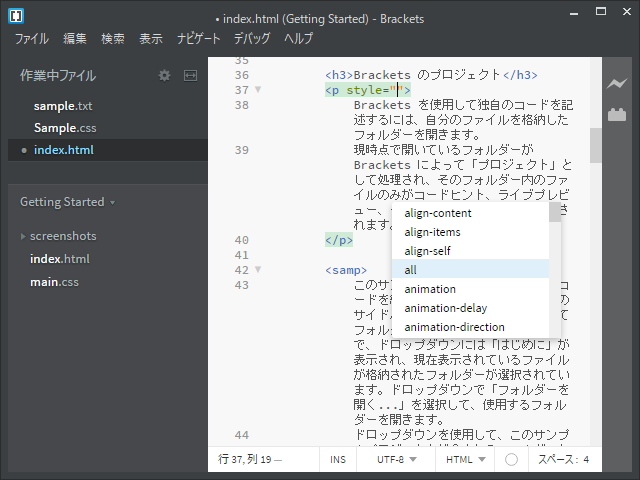Screen dimensions: 640x480
Task: Open working files settings gear icon
Action: click(164, 76)
